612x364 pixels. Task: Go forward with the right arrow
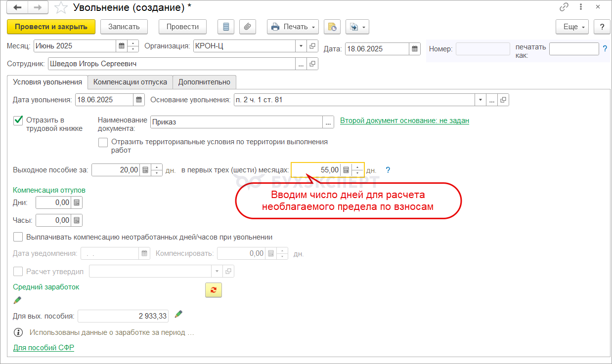pyautogui.click(x=38, y=7)
